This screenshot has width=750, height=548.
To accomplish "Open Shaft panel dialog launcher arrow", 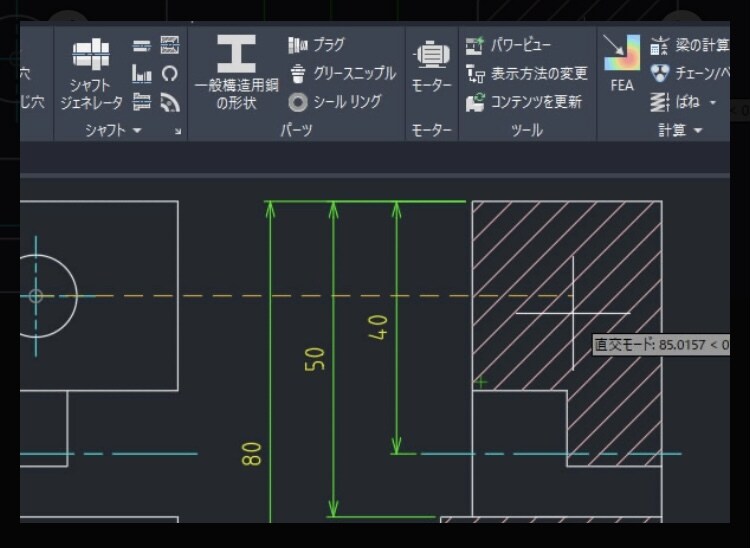I will (x=177, y=131).
